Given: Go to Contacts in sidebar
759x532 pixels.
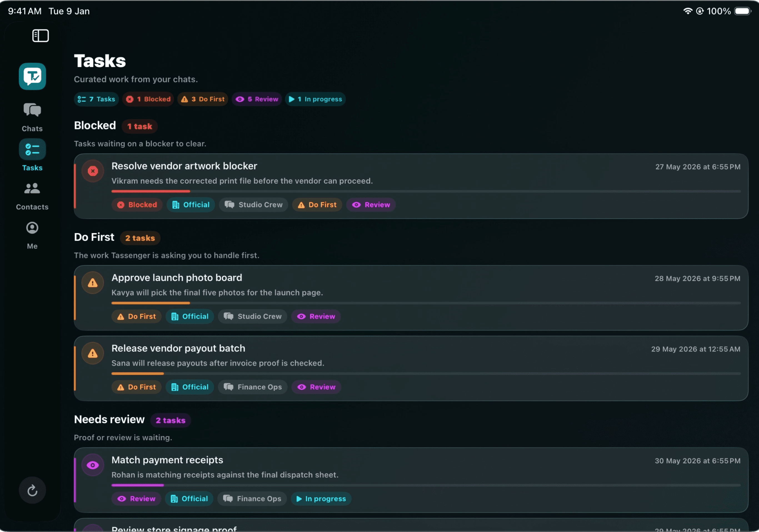Looking at the screenshot, I should (32, 196).
